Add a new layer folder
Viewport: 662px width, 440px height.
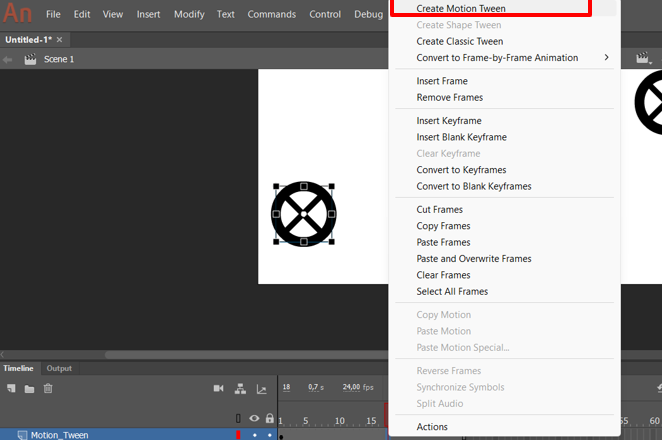pos(29,389)
